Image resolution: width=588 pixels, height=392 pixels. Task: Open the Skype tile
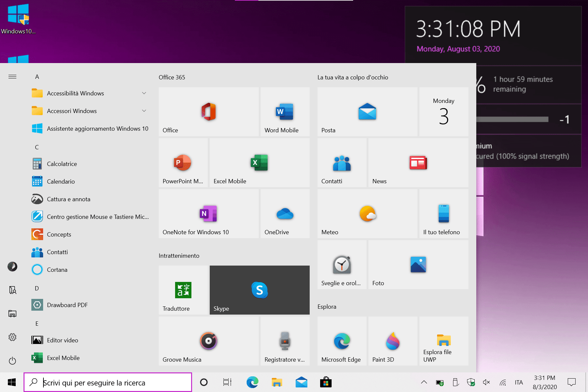pyautogui.click(x=259, y=290)
